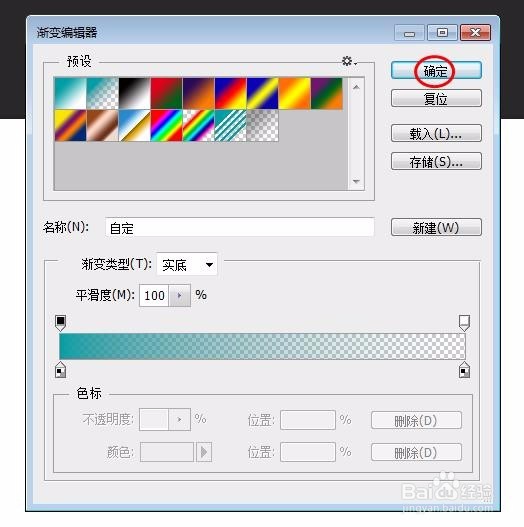This screenshot has height=527, width=524.
Task: Click the 新建(W) new gradient button
Action: tap(436, 228)
